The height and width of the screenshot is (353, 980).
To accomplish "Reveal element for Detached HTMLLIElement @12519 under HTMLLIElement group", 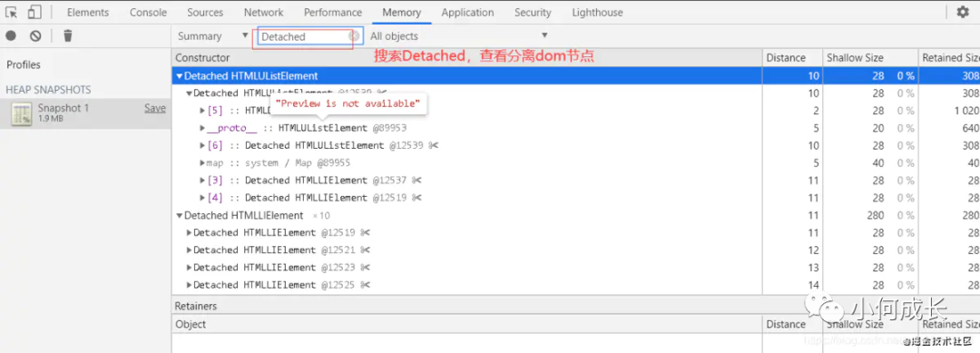I will pyautogui.click(x=367, y=232).
